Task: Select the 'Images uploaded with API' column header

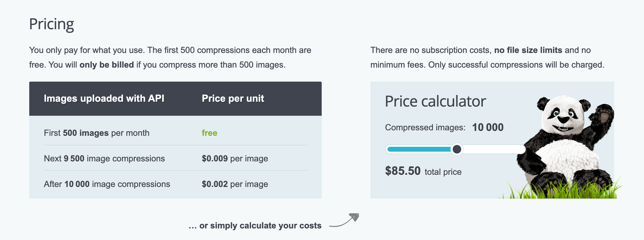Action: pyautogui.click(x=104, y=98)
